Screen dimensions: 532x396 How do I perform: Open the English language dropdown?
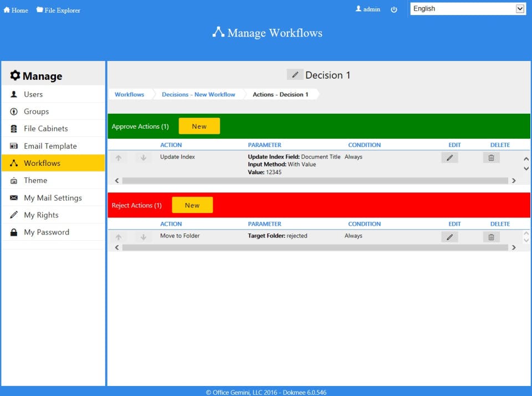coord(468,9)
